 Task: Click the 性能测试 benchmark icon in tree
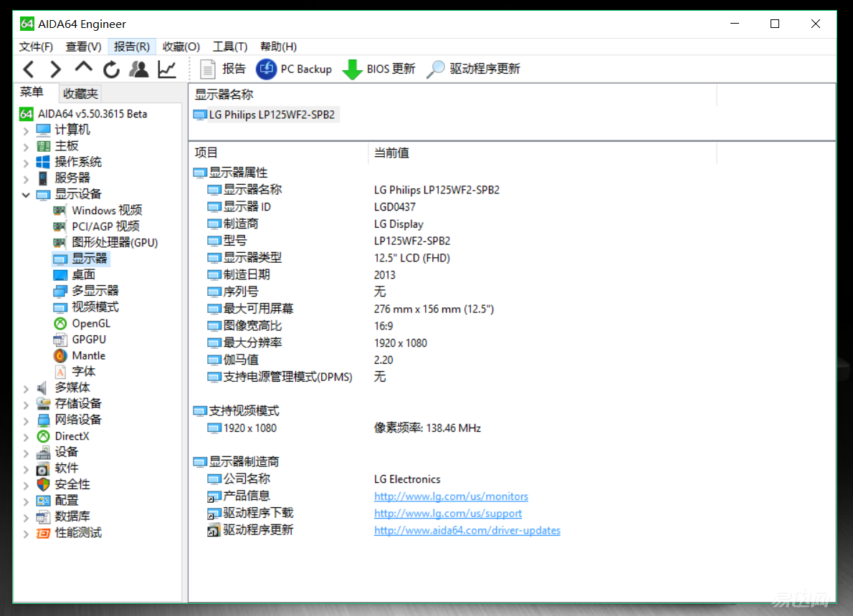[x=43, y=533]
